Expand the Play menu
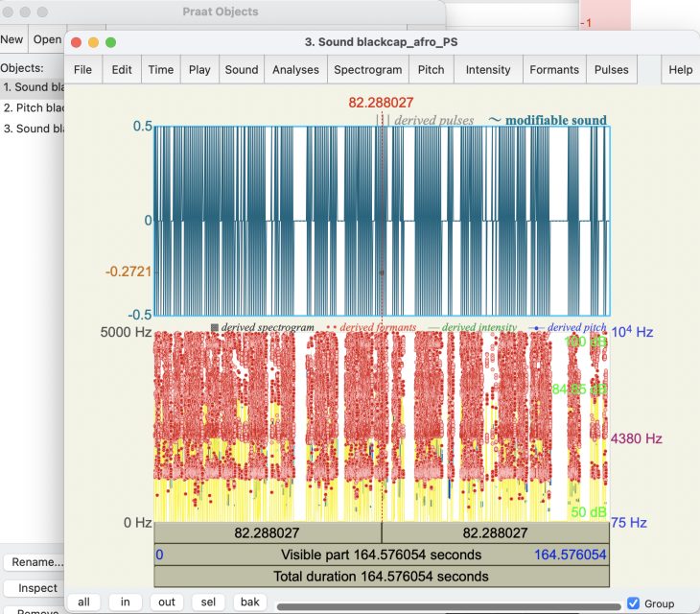 (x=199, y=69)
